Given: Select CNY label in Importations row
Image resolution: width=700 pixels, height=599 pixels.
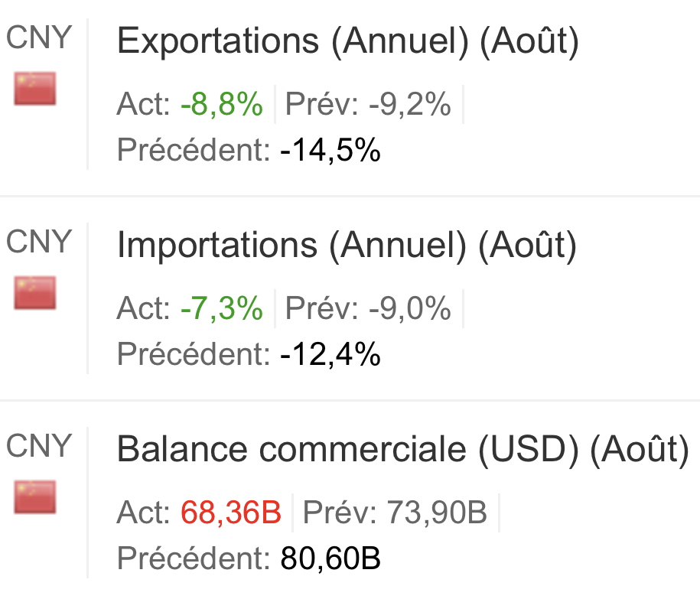Looking at the screenshot, I should [x=39, y=242].
